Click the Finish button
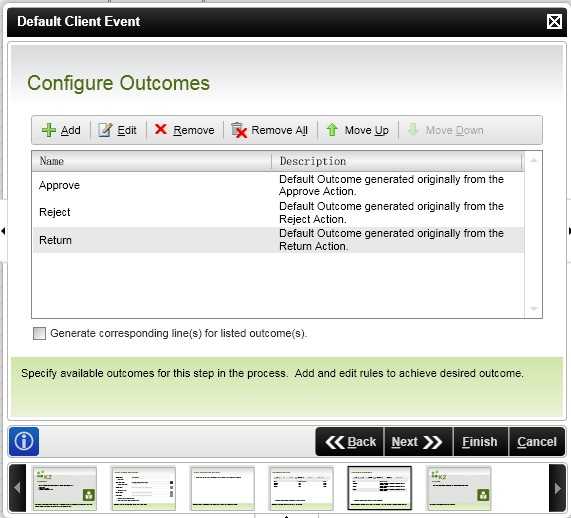 (480, 442)
